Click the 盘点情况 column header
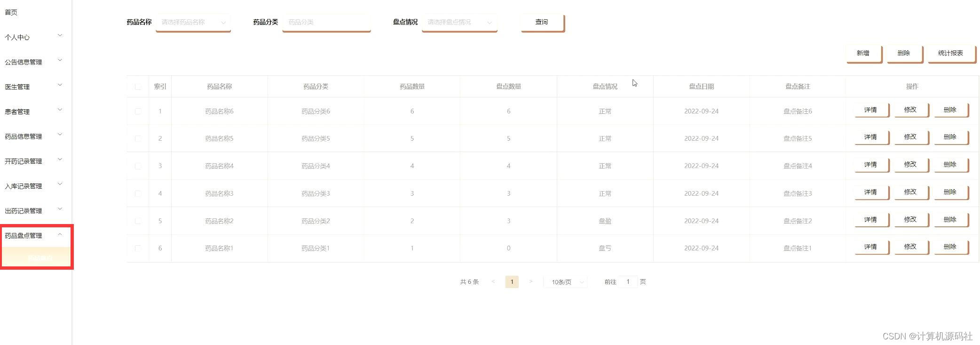 [x=605, y=87]
